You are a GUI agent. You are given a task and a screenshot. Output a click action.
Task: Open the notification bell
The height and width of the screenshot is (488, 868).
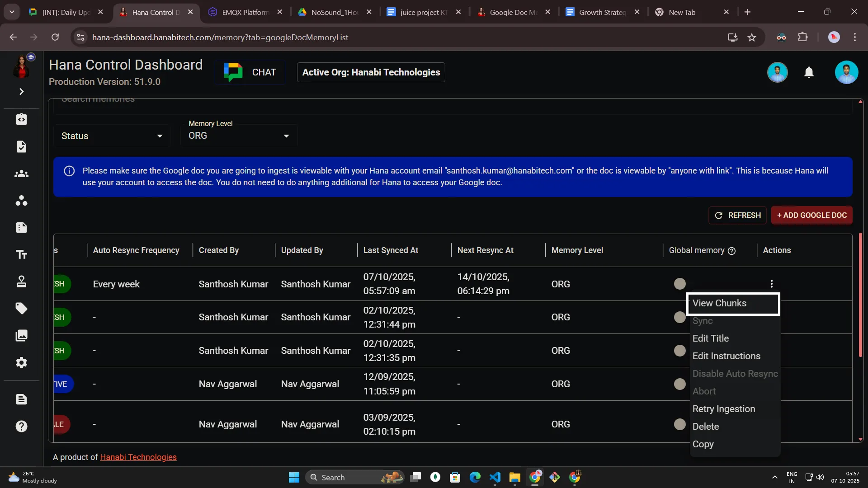(x=809, y=72)
